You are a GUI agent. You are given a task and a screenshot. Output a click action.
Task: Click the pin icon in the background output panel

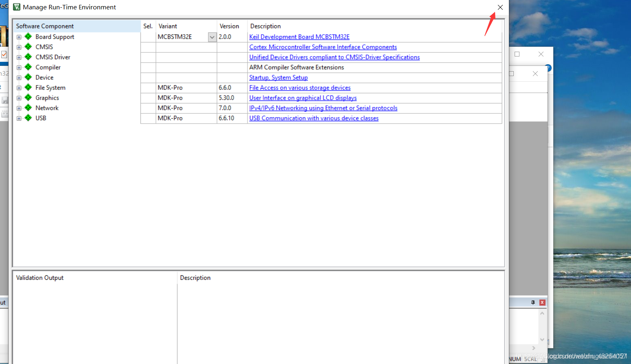(533, 303)
